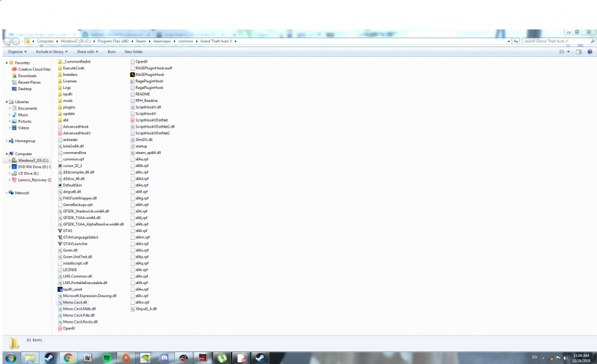The width and height of the screenshot is (597, 364).
Task: Click New folder in the toolbar
Action: (134, 52)
